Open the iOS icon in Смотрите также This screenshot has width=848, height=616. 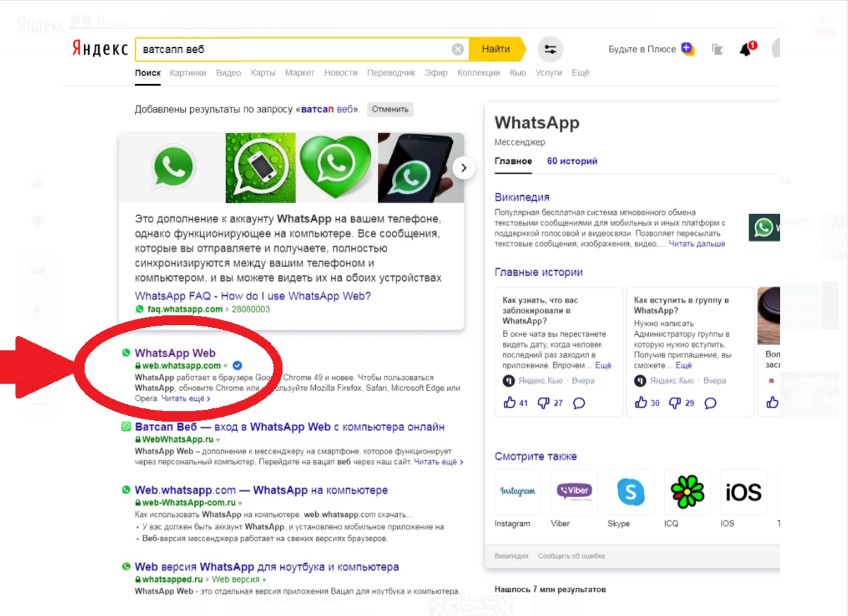pos(744,492)
